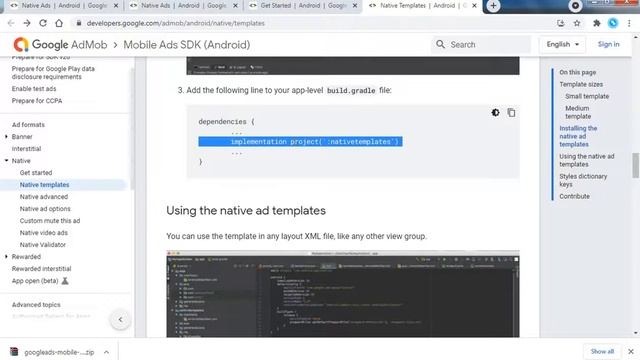Open the extensions puzzle icon
The height and width of the screenshot is (360, 640).
click(x=596, y=23)
